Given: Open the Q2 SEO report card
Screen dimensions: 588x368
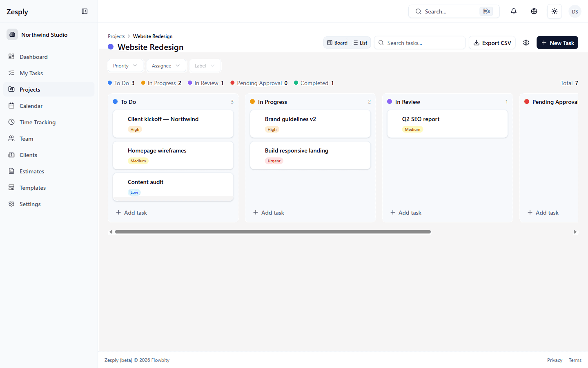Looking at the screenshot, I should (448, 124).
